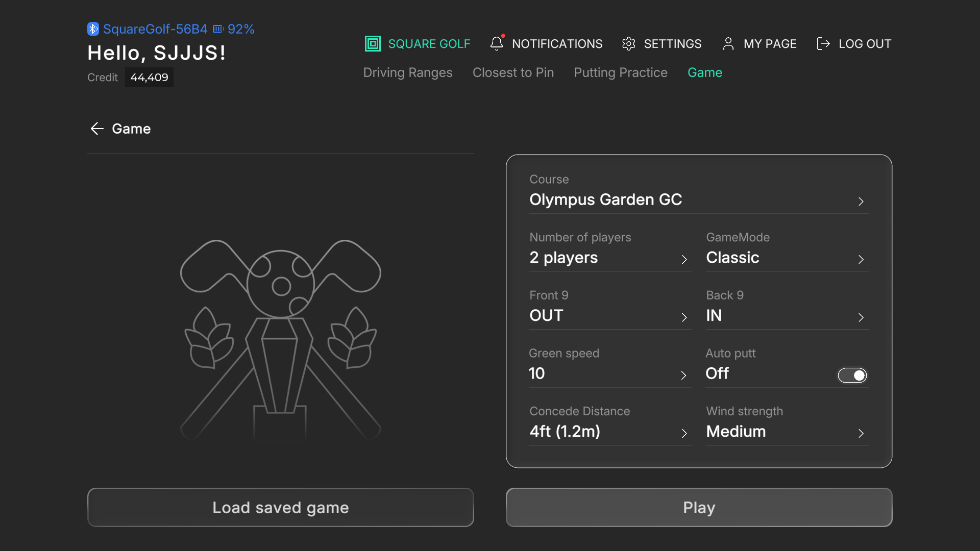This screenshot has height=551, width=980.
Task: Go back using the Game arrow
Action: pyautogui.click(x=97, y=129)
